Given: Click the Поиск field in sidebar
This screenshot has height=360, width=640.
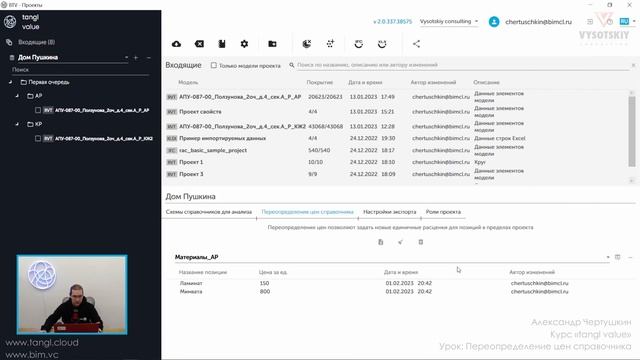Looking at the screenshot, I should pyautogui.click(x=80, y=70).
